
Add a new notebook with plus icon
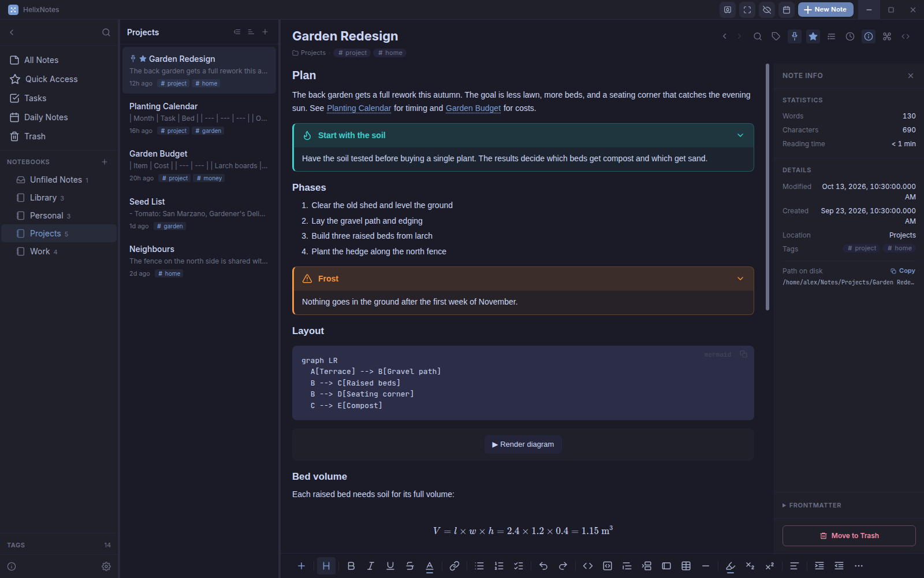pyautogui.click(x=105, y=162)
